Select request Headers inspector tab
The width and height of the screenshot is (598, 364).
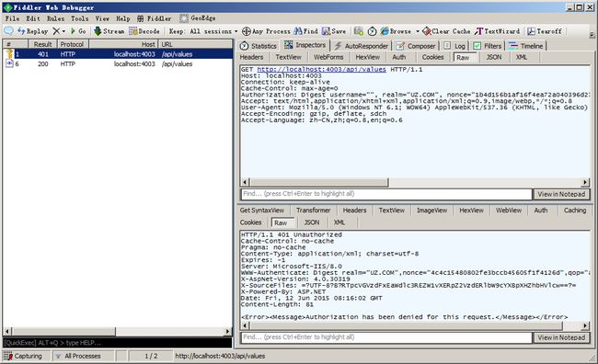coord(251,57)
